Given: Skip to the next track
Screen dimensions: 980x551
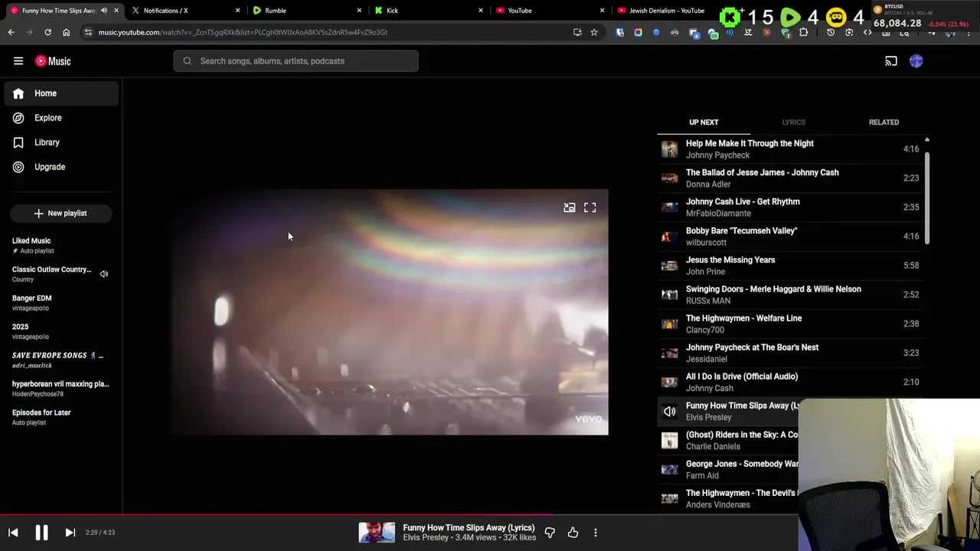Looking at the screenshot, I should tap(70, 533).
